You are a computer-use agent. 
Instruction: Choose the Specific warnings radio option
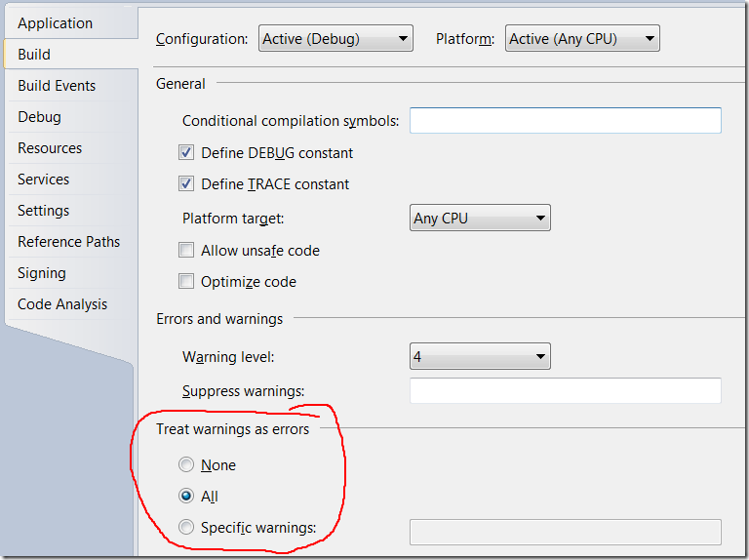coord(186,528)
